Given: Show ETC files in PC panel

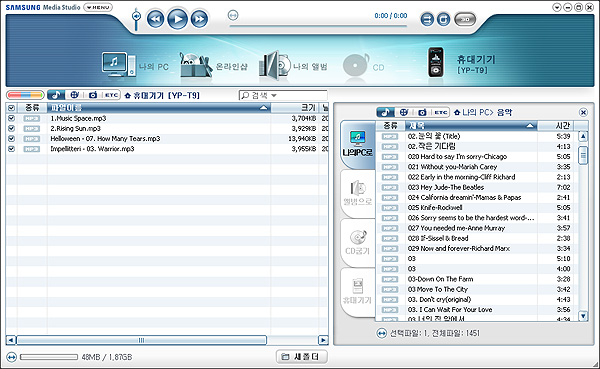Looking at the screenshot, I should [441, 112].
